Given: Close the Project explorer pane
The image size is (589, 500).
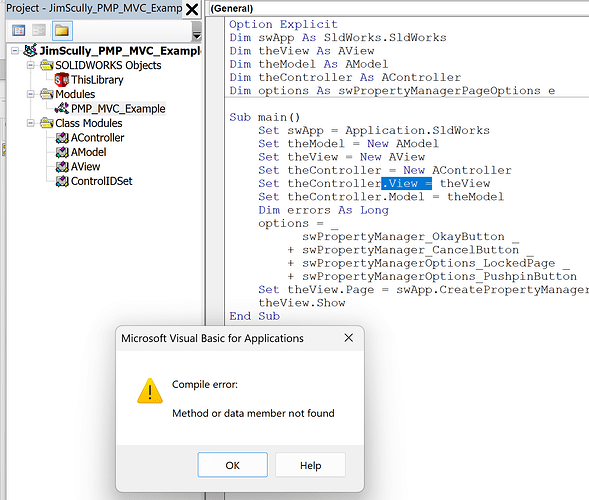Looking at the screenshot, I should click(192, 9).
